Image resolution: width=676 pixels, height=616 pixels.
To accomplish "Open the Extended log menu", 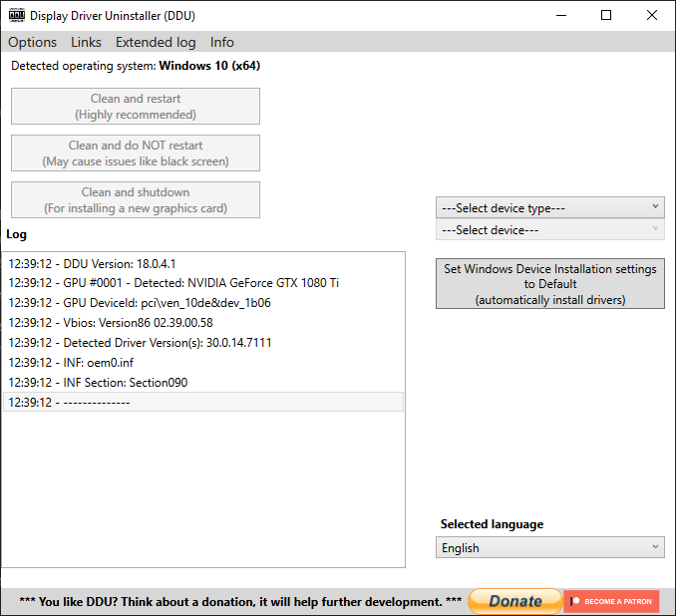I will click(156, 42).
